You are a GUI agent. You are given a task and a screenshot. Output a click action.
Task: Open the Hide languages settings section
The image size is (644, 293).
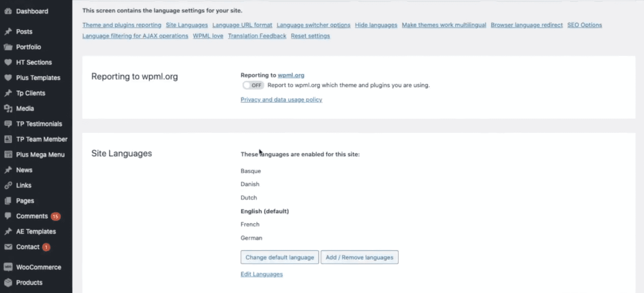point(376,25)
